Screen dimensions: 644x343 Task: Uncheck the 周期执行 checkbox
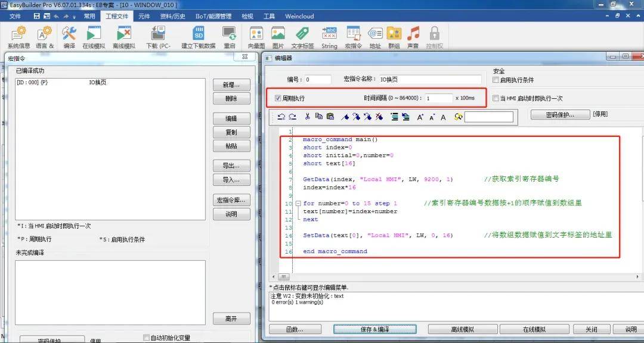(278, 98)
